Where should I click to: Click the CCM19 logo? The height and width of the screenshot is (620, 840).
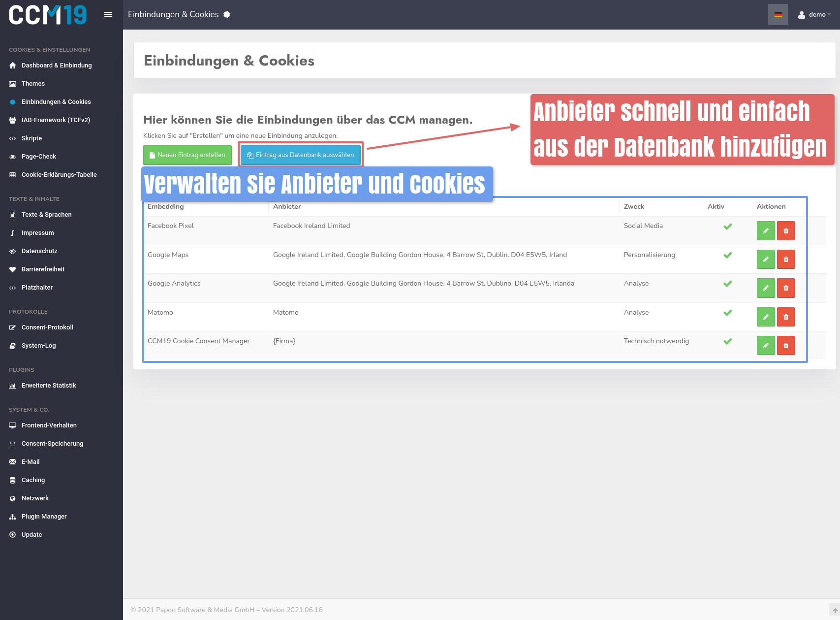coord(48,15)
